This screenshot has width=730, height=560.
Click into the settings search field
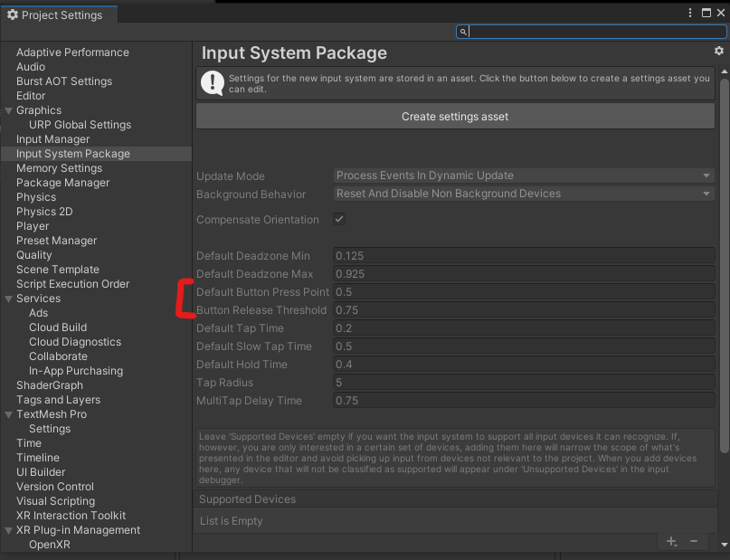(x=592, y=32)
